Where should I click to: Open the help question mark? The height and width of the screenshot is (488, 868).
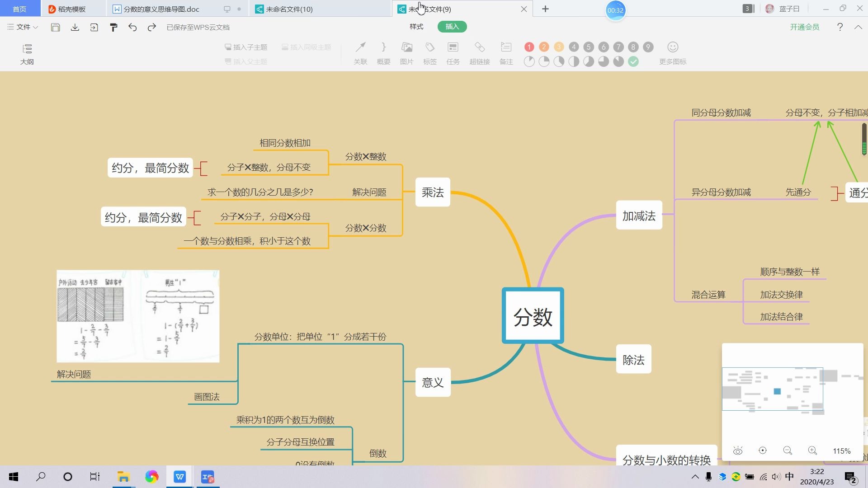(840, 27)
